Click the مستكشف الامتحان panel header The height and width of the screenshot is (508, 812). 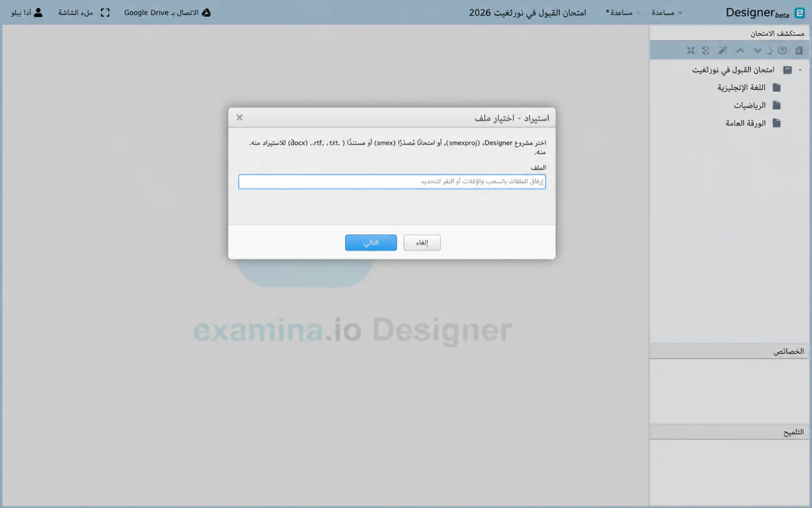coord(729,33)
